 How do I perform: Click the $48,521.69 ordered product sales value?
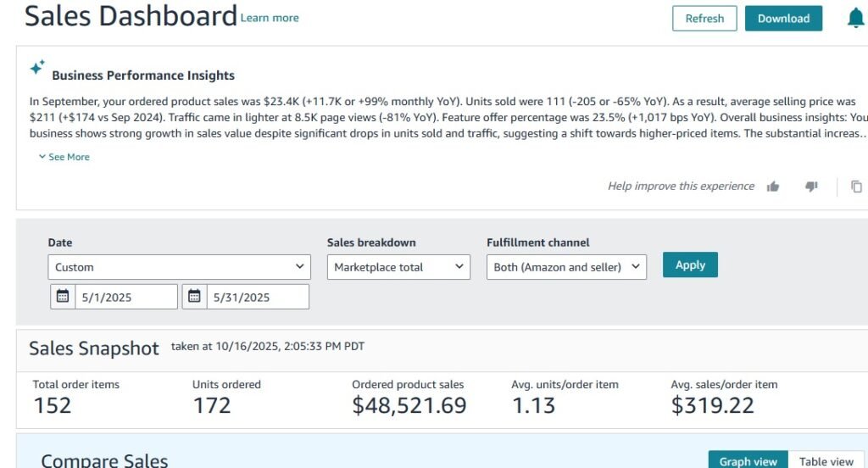tap(409, 405)
